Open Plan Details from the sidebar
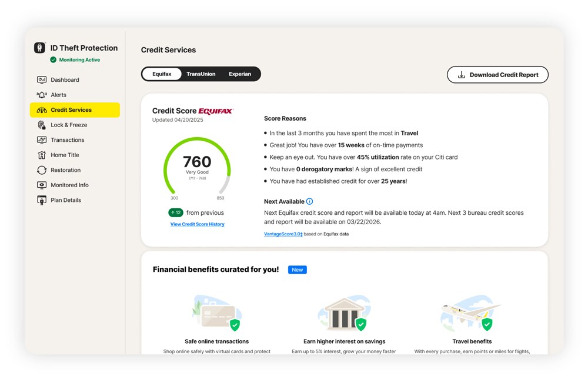Screen dimensions: 588x382 coord(65,200)
